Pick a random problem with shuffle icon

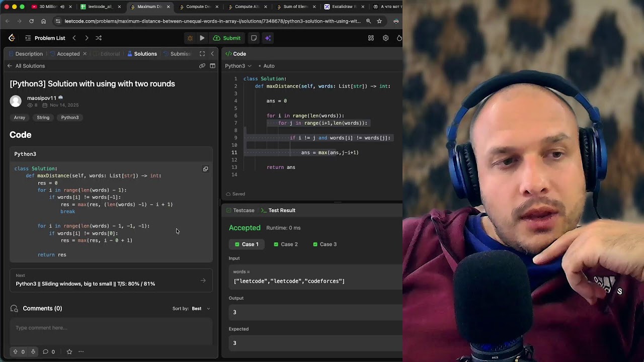point(99,38)
